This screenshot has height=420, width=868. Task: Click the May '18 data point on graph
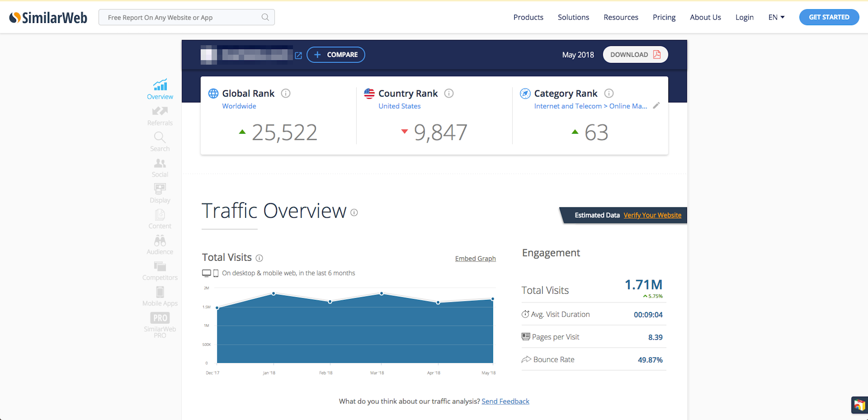click(x=493, y=299)
